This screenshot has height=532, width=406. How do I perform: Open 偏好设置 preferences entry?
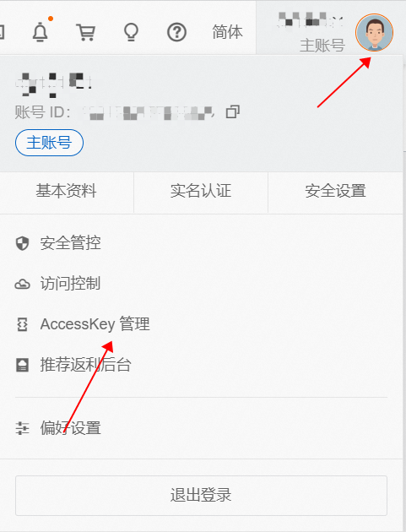tap(201, 428)
